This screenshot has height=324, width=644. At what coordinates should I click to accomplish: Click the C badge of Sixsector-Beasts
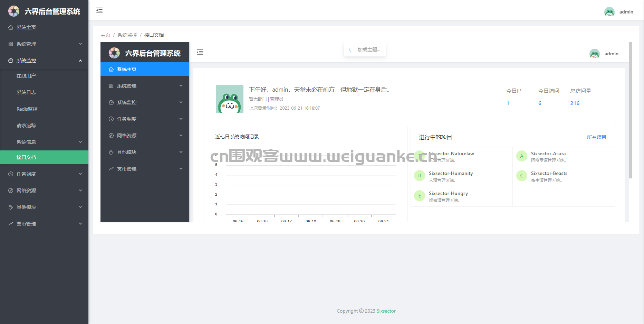pyautogui.click(x=522, y=176)
